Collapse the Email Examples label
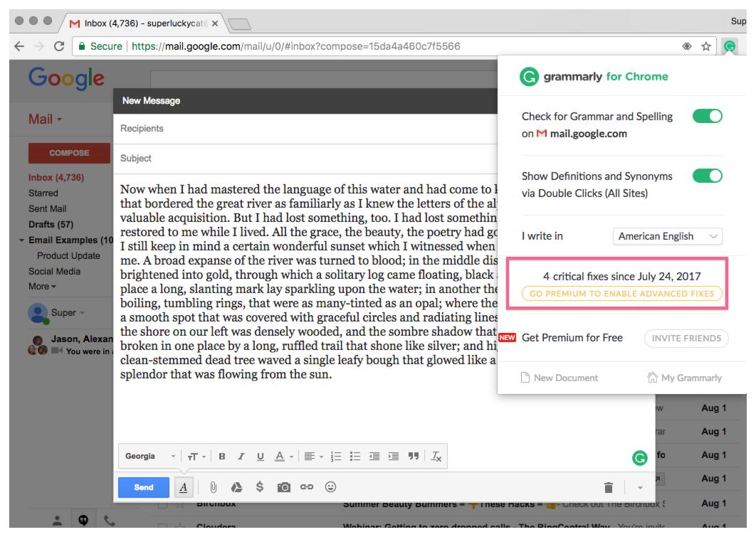This screenshot has height=537, width=756. [x=21, y=240]
